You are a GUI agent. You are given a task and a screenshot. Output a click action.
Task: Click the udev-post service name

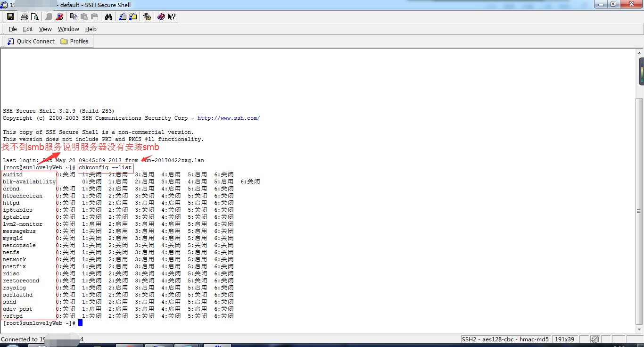click(18, 309)
